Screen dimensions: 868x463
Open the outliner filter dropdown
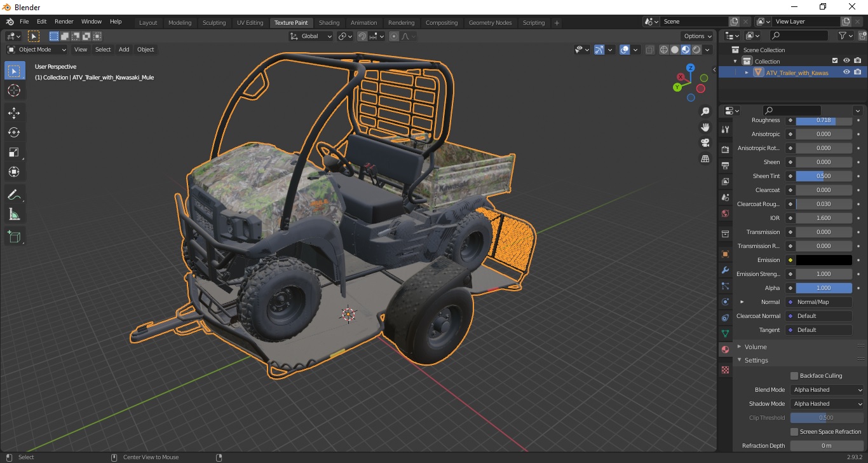point(845,36)
